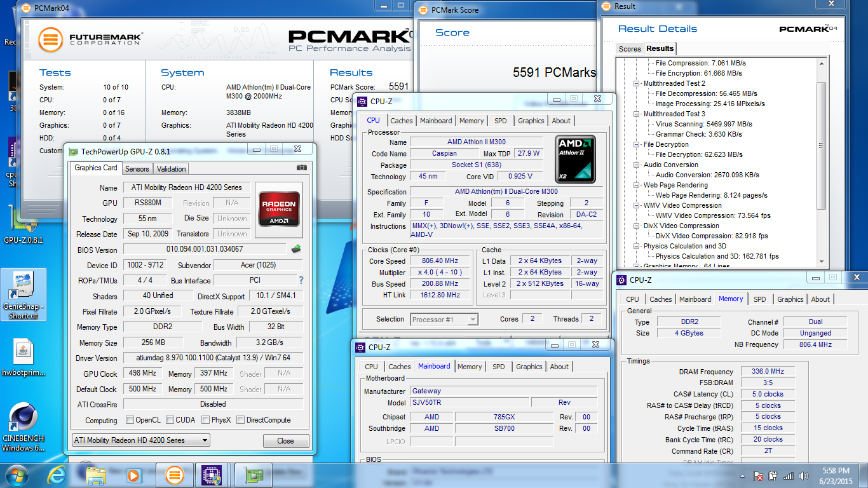Image resolution: width=868 pixels, height=488 pixels.
Task: Click the DRAM Frequency 336.0 MHz field
Action: tap(768, 372)
